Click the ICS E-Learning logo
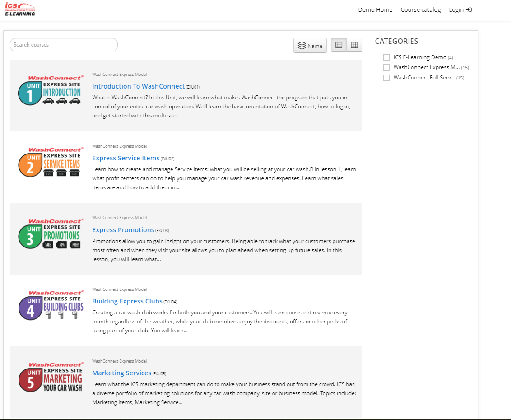 (x=20, y=9)
